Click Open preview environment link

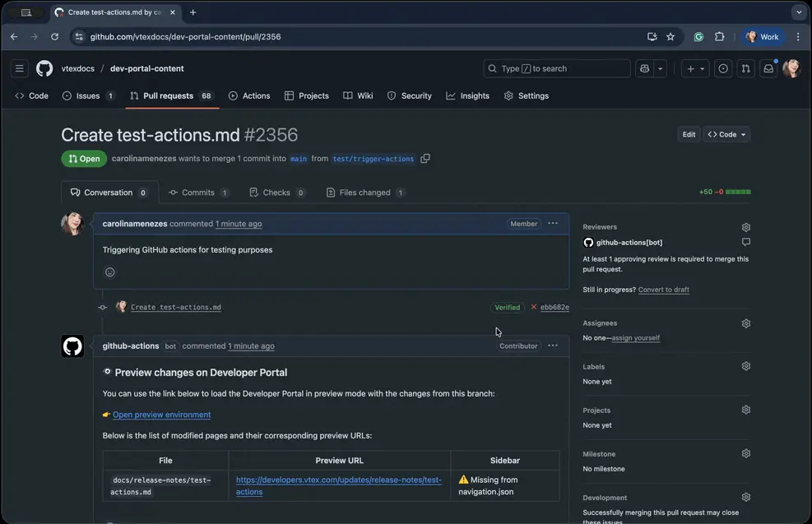[161, 415]
